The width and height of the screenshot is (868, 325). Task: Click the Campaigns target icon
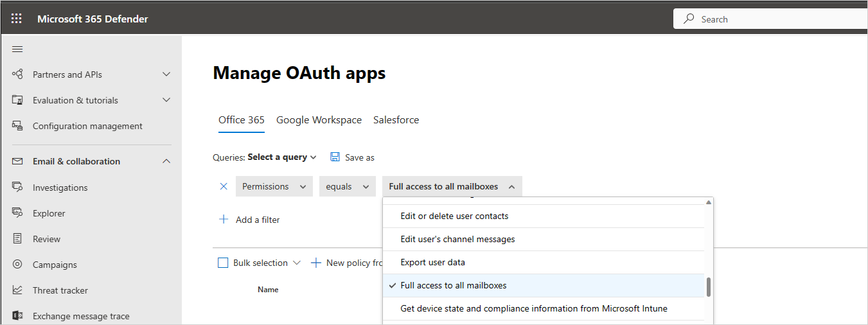click(x=18, y=265)
